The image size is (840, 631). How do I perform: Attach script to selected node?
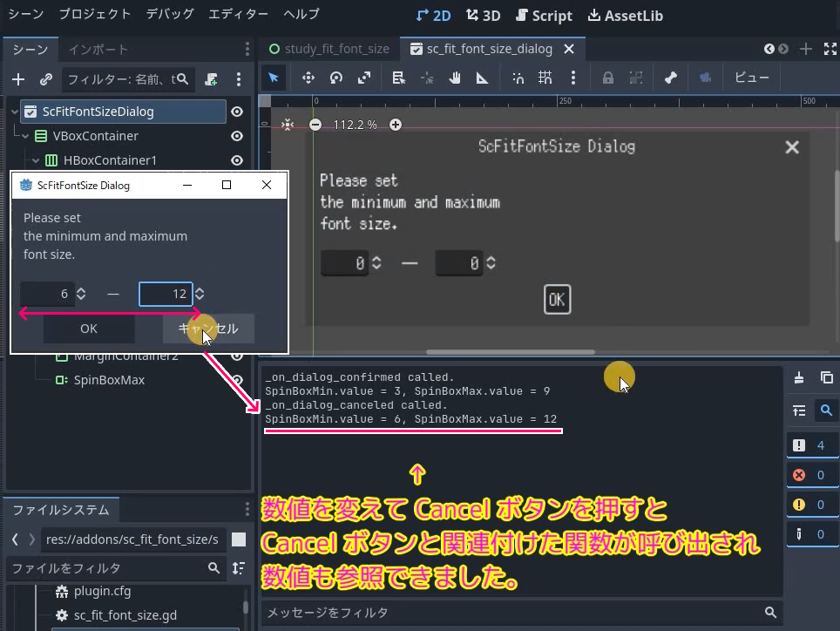[211, 79]
